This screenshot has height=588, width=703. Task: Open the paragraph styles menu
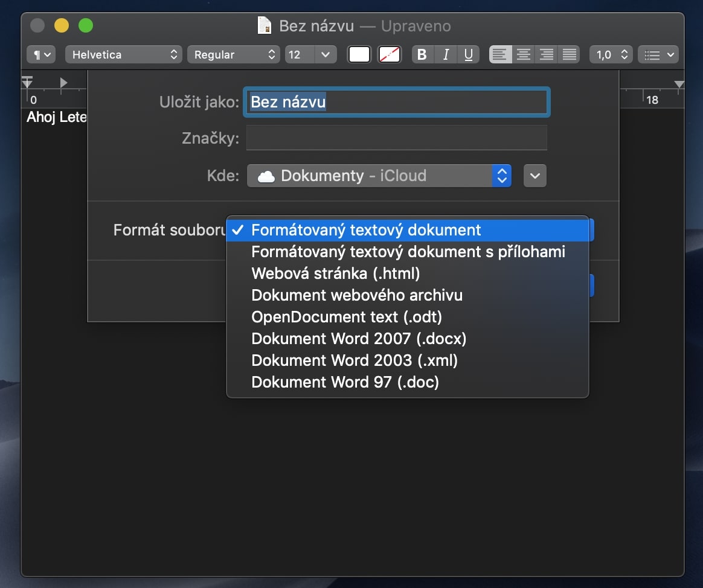tap(41, 55)
